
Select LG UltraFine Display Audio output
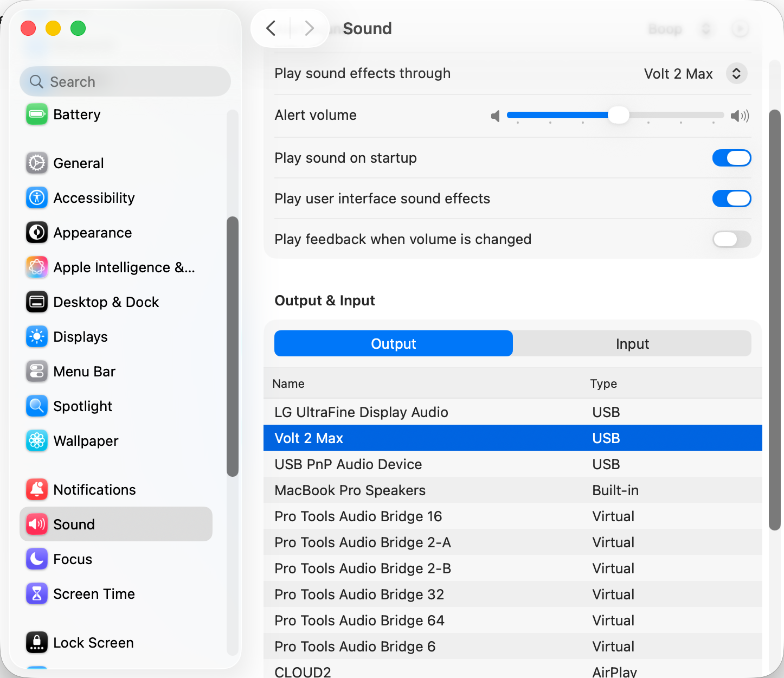[513, 412]
